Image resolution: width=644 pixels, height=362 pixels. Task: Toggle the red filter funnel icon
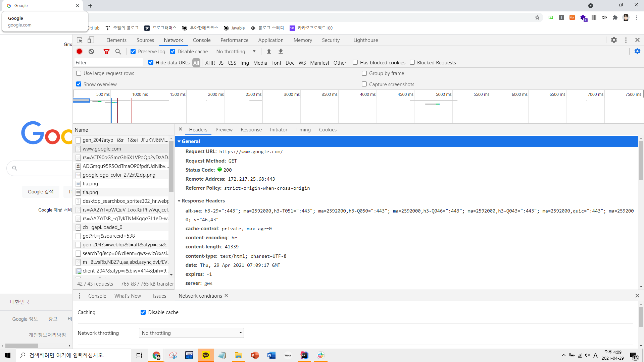[106, 51]
